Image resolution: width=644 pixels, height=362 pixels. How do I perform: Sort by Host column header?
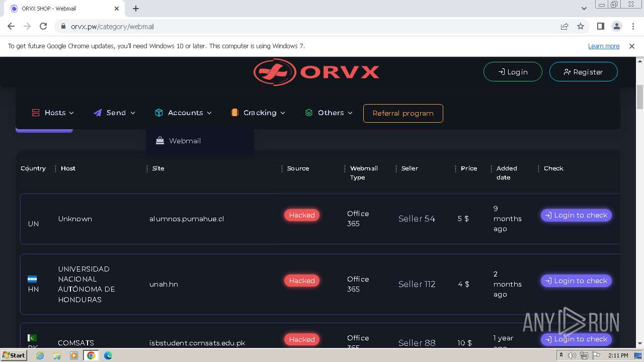coord(68,168)
